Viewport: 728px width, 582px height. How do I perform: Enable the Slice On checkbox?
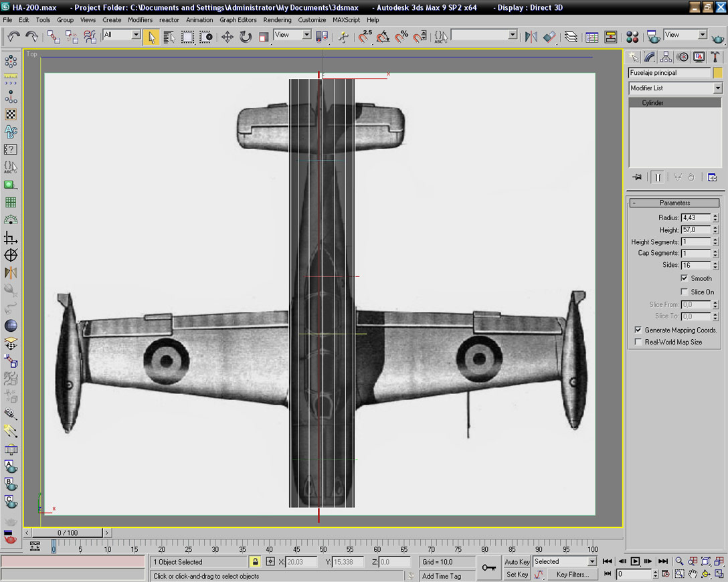pos(685,292)
